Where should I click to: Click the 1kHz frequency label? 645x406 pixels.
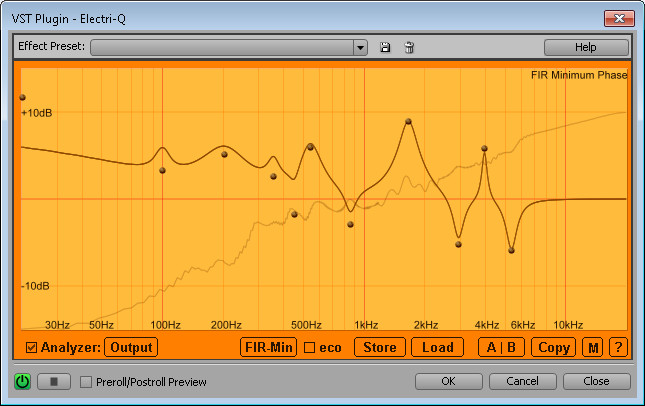pos(366,325)
